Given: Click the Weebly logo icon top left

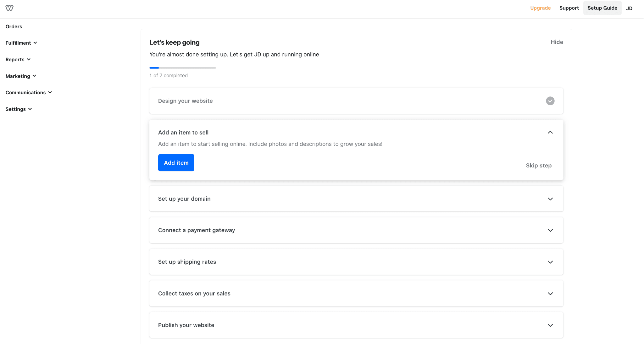Looking at the screenshot, I should pos(9,7).
